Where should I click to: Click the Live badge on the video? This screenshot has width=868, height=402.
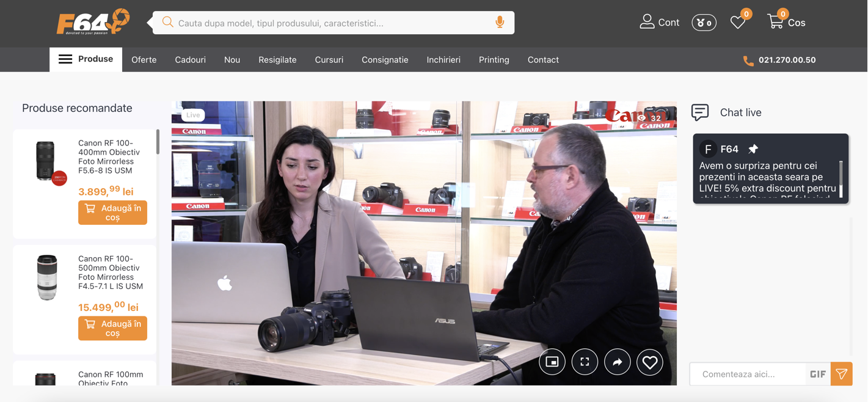click(x=193, y=115)
